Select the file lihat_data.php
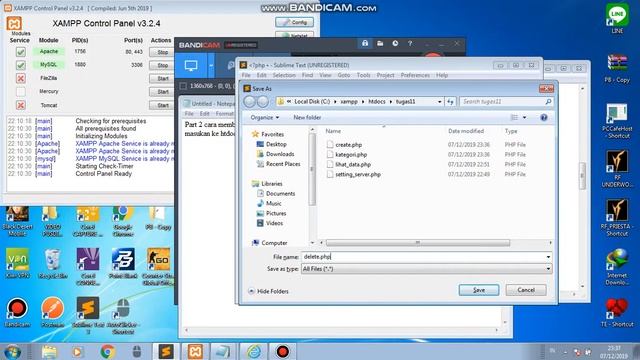 tap(353, 164)
